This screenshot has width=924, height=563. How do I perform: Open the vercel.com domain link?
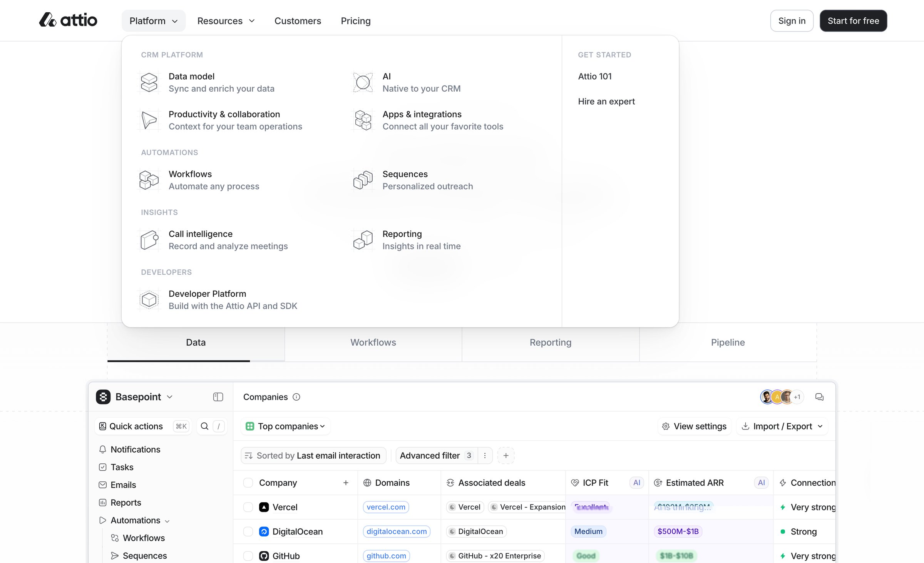[x=386, y=507]
